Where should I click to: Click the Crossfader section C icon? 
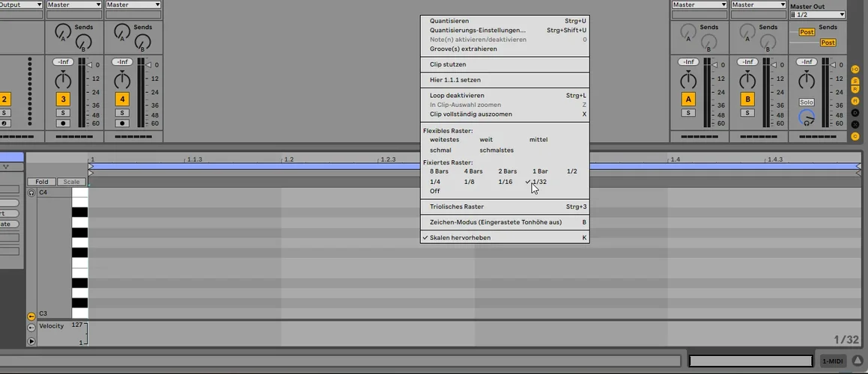click(x=855, y=136)
